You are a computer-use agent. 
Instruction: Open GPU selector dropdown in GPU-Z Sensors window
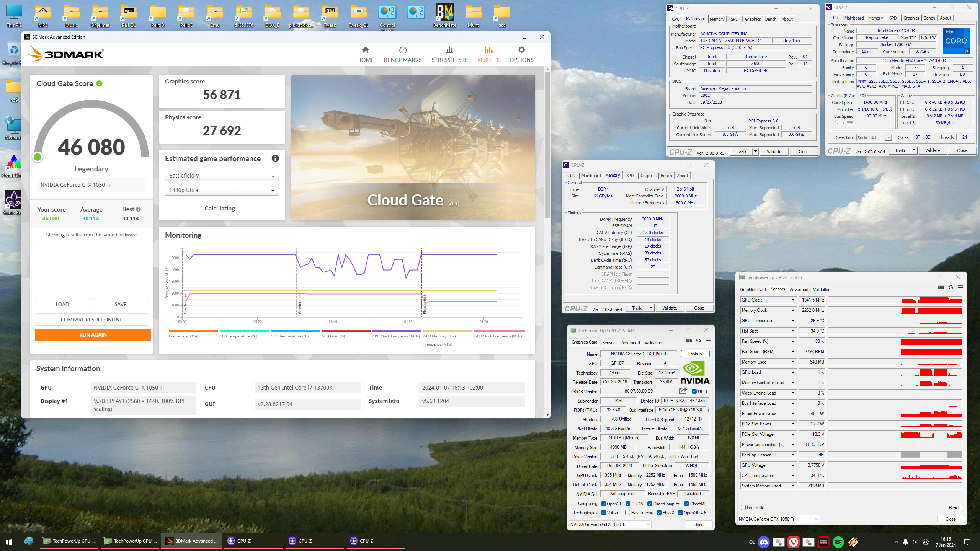[778, 519]
